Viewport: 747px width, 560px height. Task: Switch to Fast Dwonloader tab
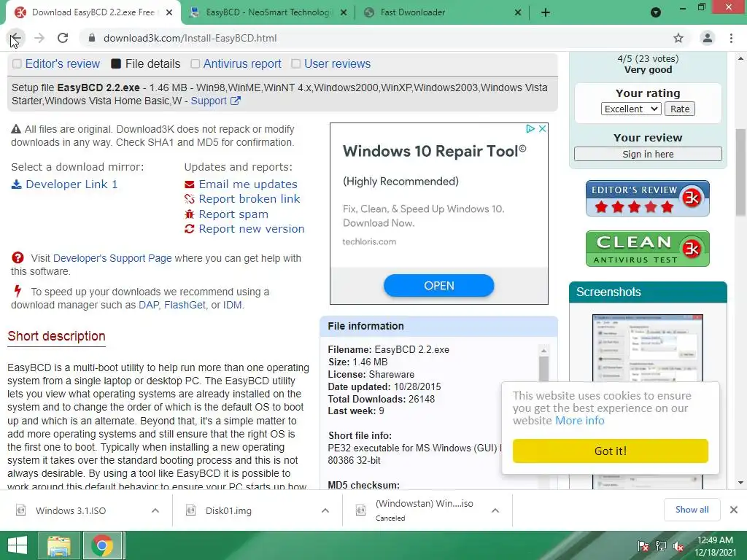443,12
